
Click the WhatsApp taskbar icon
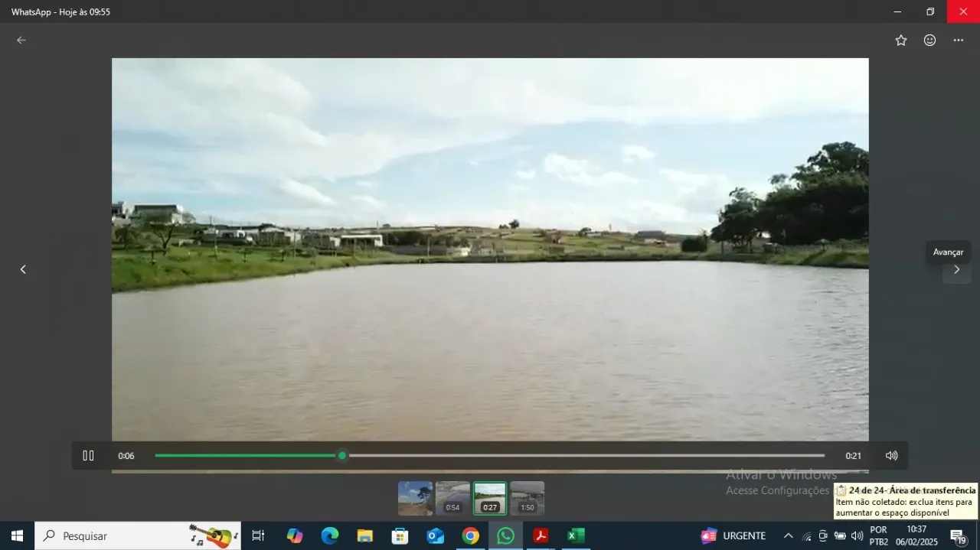point(506,535)
